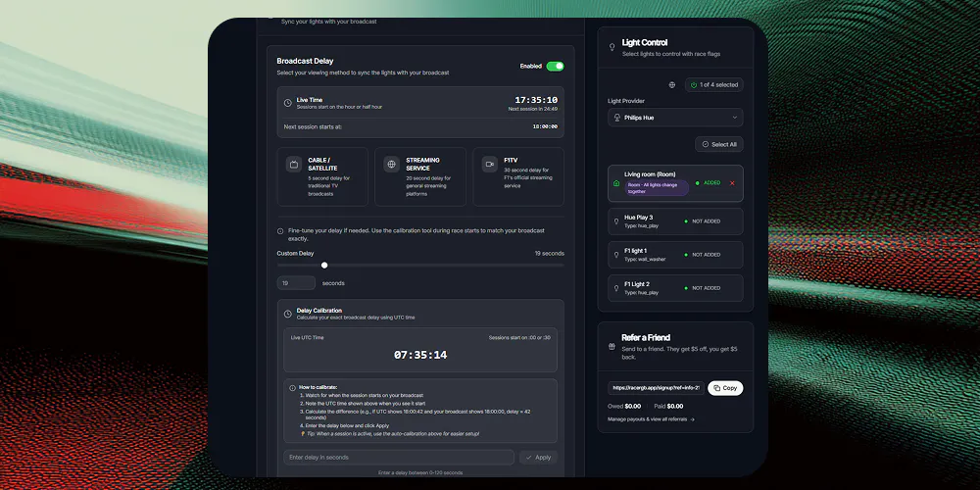Image resolution: width=980 pixels, height=490 pixels.
Task: Select the Hue Play 3 light row
Action: (675, 221)
